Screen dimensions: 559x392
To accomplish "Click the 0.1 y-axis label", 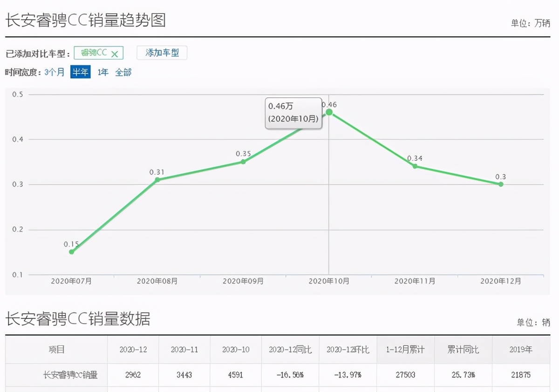I will click(x=18, y=275).
